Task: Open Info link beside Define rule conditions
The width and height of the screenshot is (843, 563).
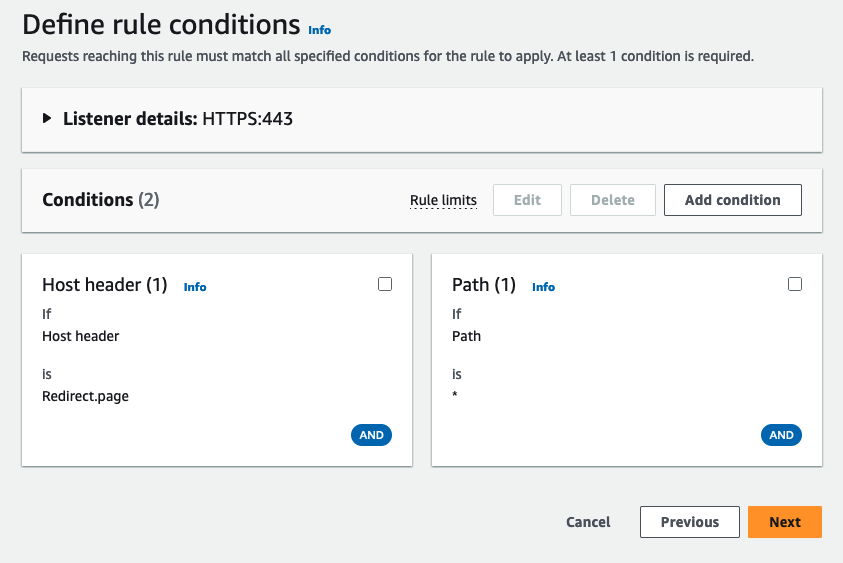Action: point(319,30)
